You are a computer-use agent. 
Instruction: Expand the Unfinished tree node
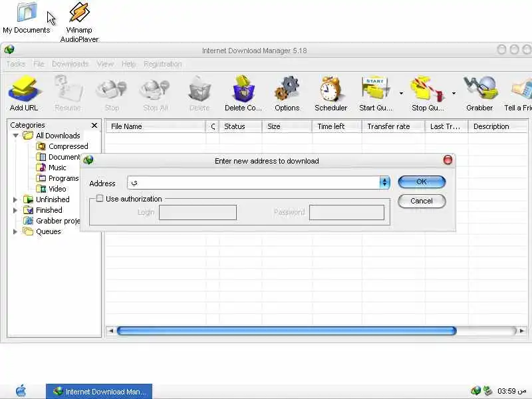[15, 199]
